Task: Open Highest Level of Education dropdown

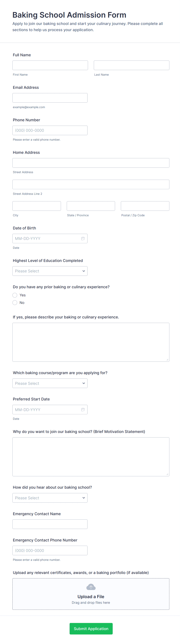Action: point(50,271)
